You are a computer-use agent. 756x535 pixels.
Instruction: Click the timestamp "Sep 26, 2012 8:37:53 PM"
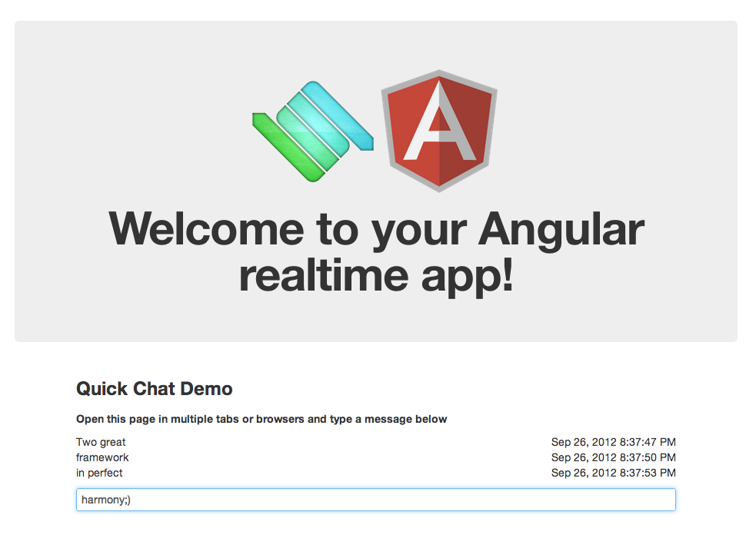click(613, 473)
